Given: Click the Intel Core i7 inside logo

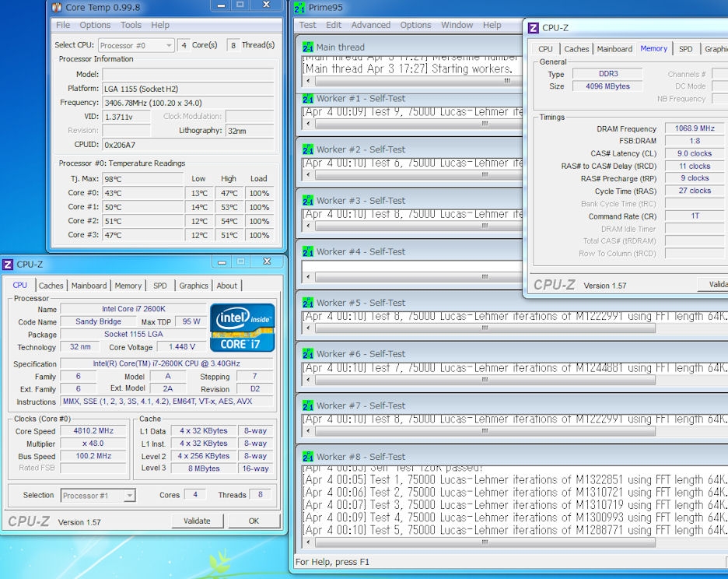Looking at the screenshot, I should coord(243,328).
